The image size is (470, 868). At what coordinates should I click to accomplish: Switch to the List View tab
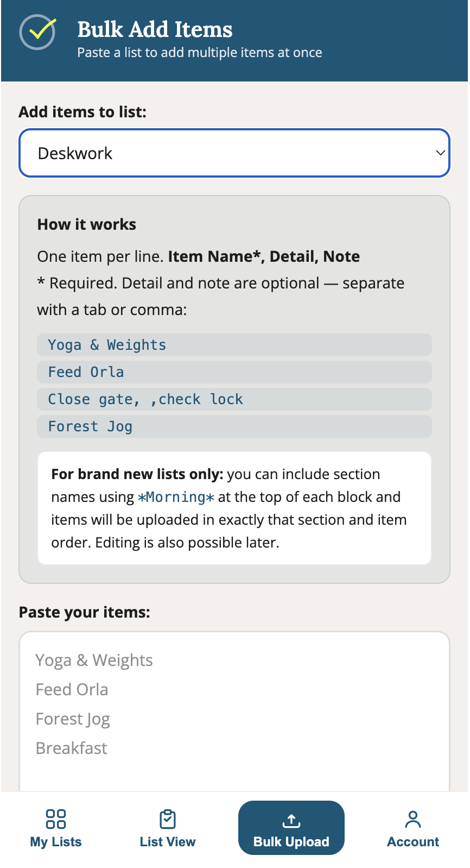[x=168, y=828]
